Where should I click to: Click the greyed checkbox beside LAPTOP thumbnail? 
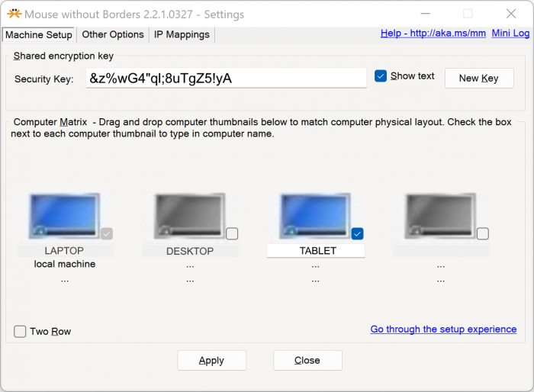click(x=107, y=233)
